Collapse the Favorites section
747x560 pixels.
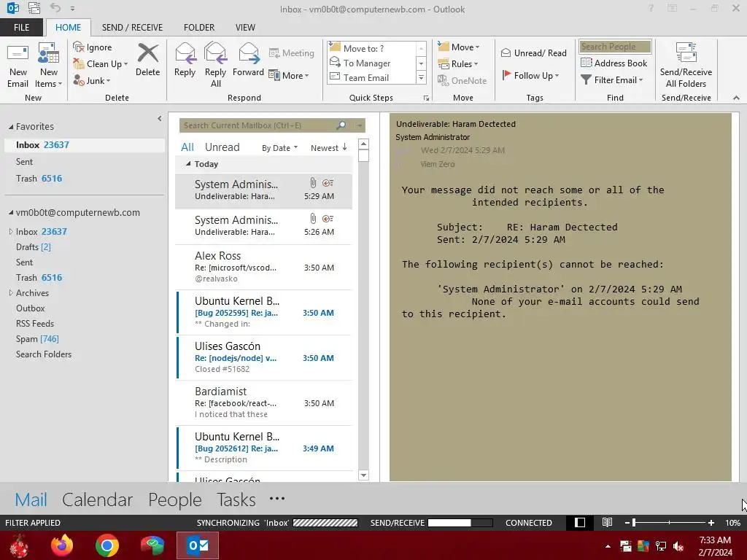(11, 127)
